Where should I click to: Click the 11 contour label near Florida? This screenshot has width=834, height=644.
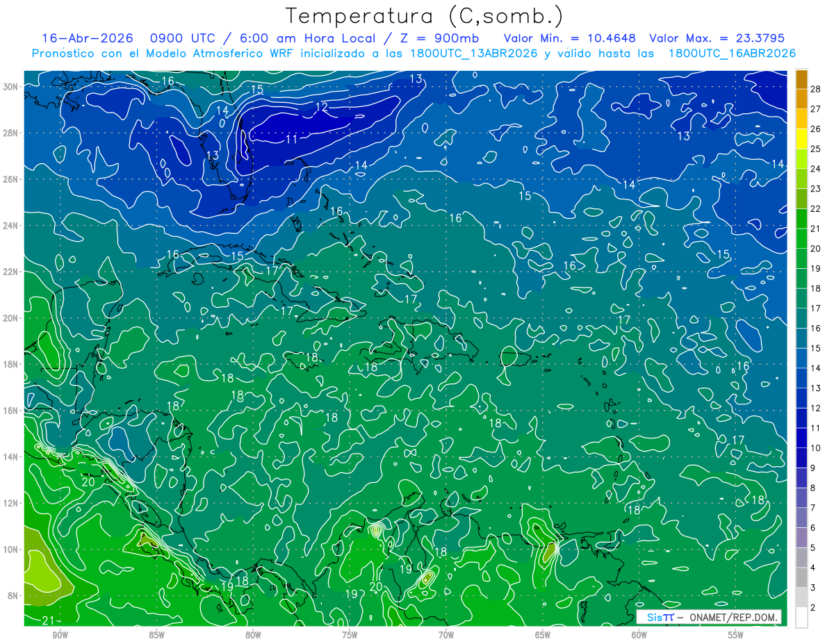point(292,139)
